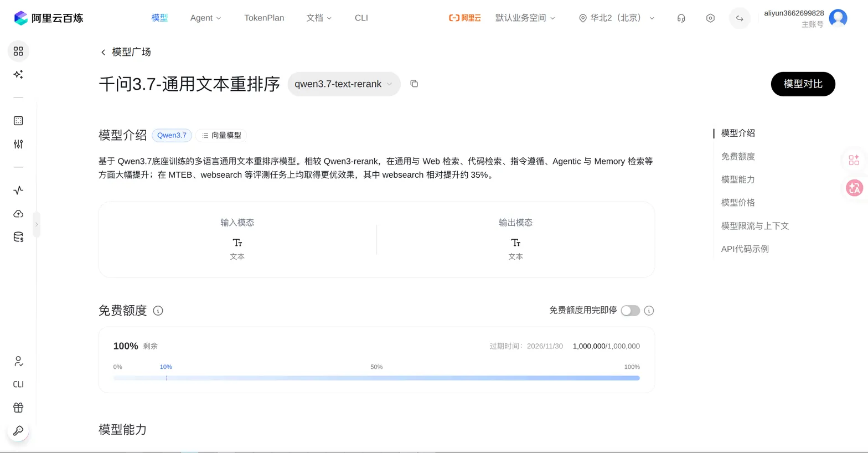Click the share arrow icon in header

point(740,18)
